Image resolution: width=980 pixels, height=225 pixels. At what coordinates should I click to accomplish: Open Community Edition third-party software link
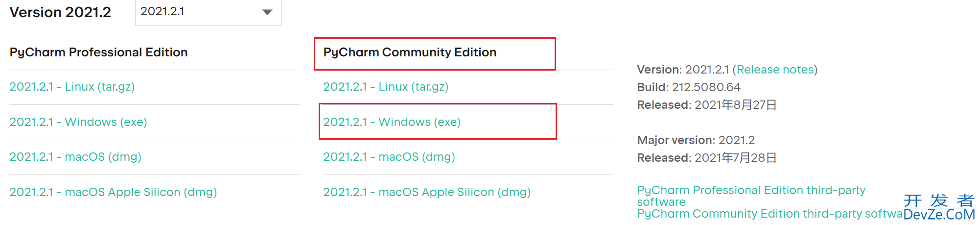(x=770, y=214)
